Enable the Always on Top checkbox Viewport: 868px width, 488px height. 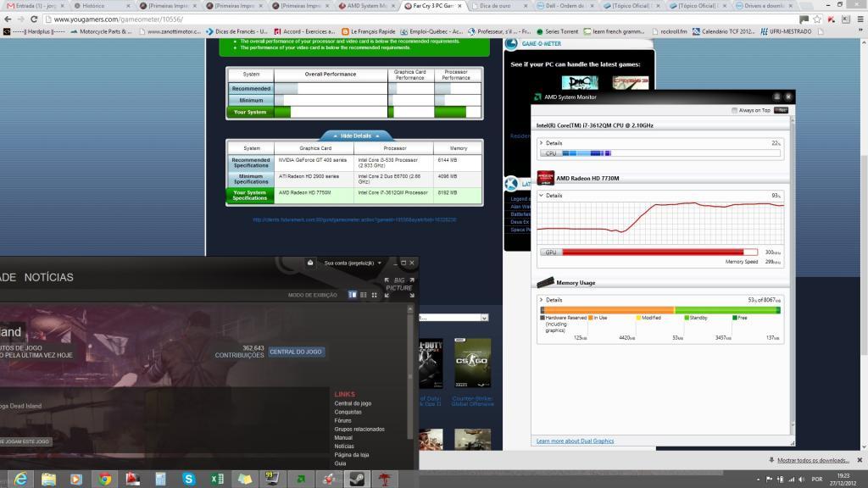[735, 110]
